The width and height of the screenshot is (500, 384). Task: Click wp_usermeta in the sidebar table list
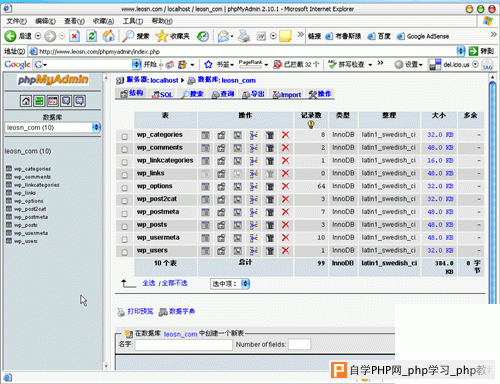point(31,233)
